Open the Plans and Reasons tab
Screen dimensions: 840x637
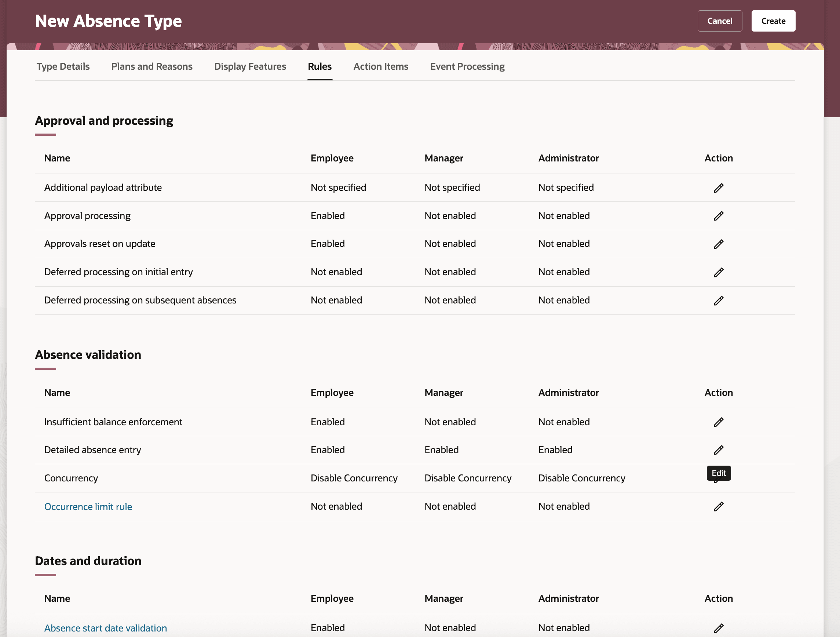(x=152, y=66)
